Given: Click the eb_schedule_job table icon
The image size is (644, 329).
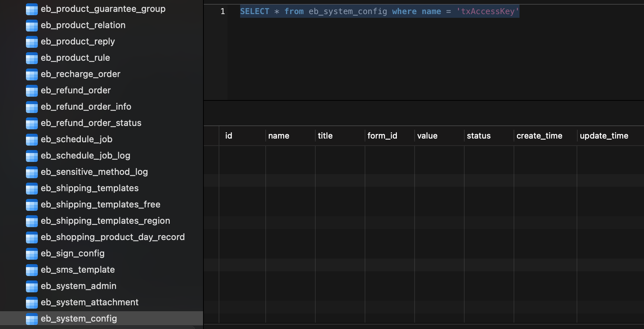Looking at the screenshot, I should pos(32,140).
